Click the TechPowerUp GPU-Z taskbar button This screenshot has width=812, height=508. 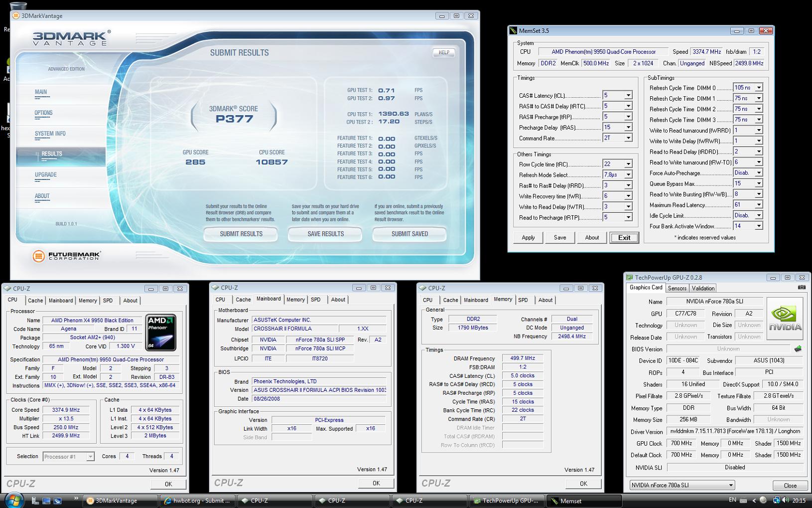[507, 501]
